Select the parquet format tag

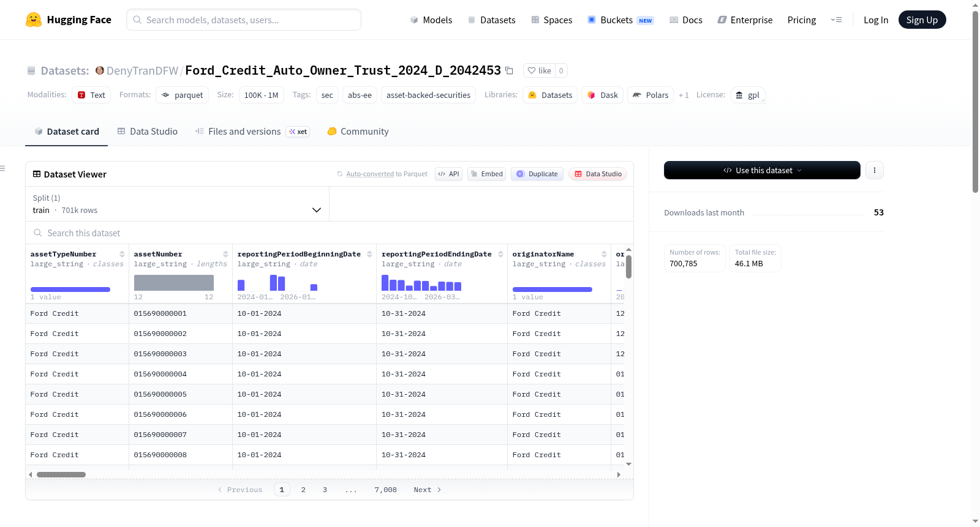pos(182,95)
